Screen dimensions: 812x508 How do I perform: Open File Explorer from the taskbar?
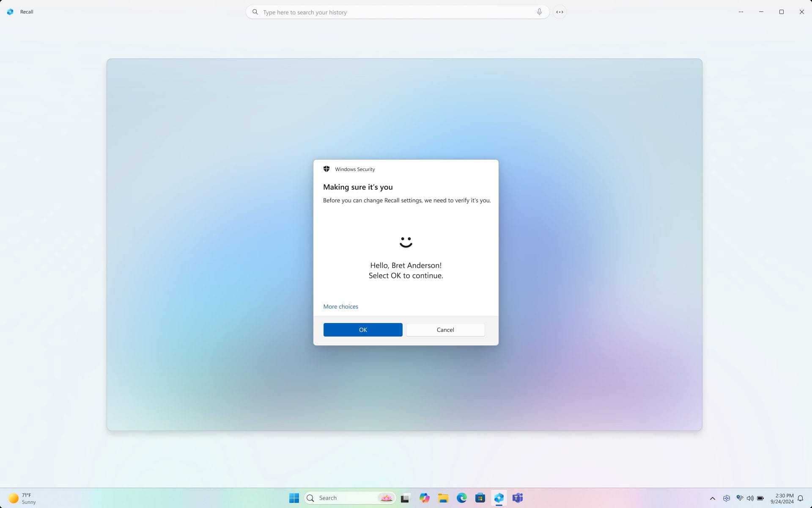click(x=443, y=498)
